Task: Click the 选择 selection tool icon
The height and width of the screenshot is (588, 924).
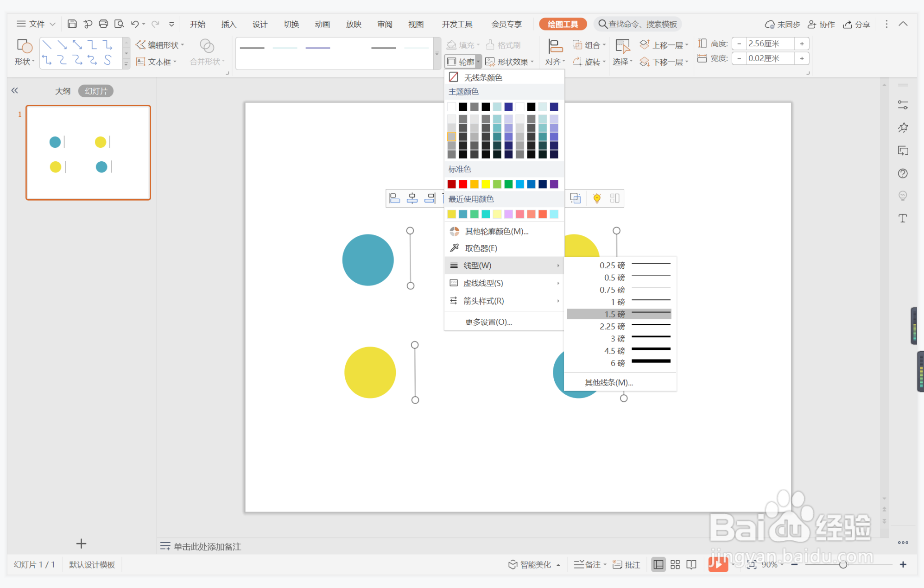Action: pos(622,46)
